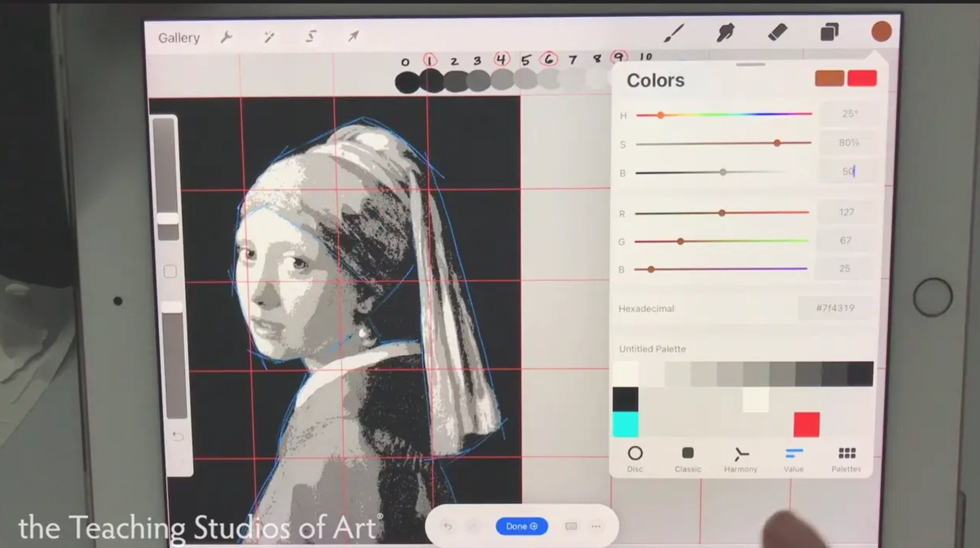The height and width of the screenshot is (548, 980).
Task: Return to the Gallery
Action: (x=179, y=38)
